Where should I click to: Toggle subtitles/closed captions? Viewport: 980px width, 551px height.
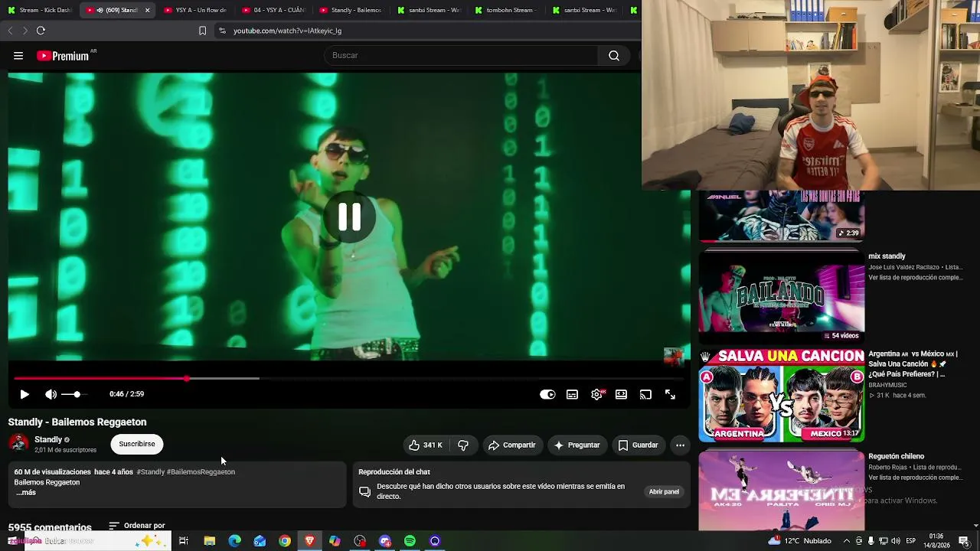click(572, 394)
